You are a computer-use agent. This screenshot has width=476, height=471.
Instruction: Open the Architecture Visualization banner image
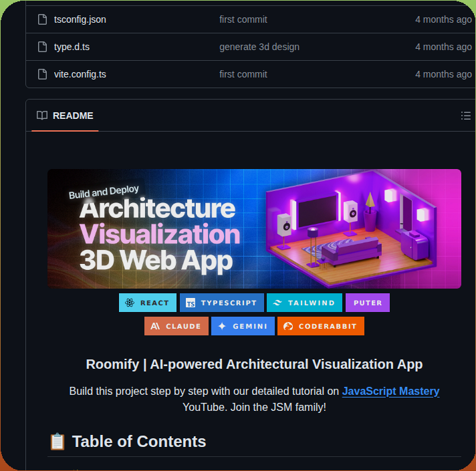tap(254, 228)
